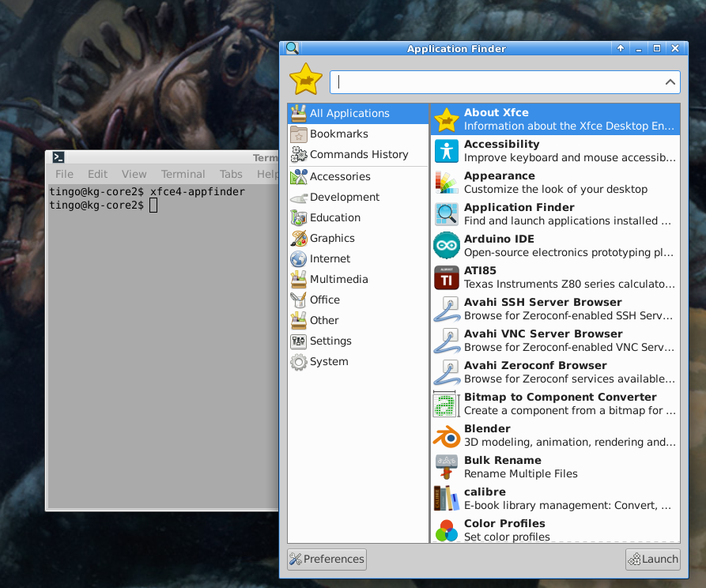Click the ATI85 calculator icon

click(x=447, y=277)
